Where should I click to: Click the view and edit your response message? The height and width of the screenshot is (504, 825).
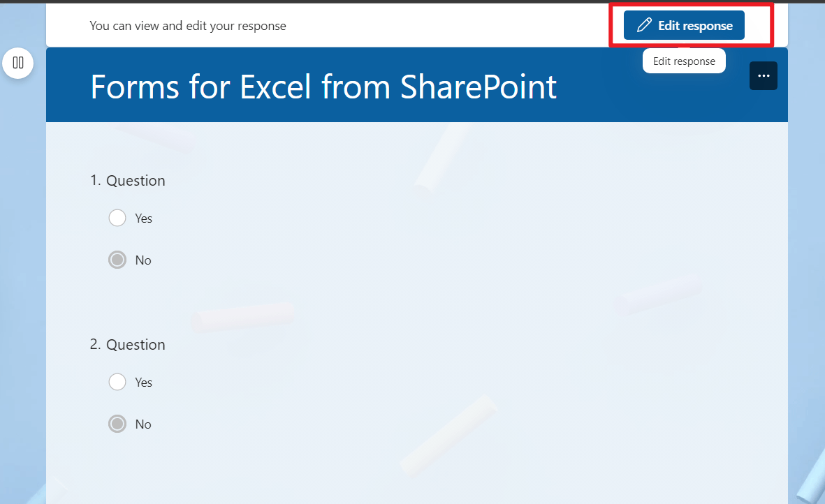click(188, 26)
